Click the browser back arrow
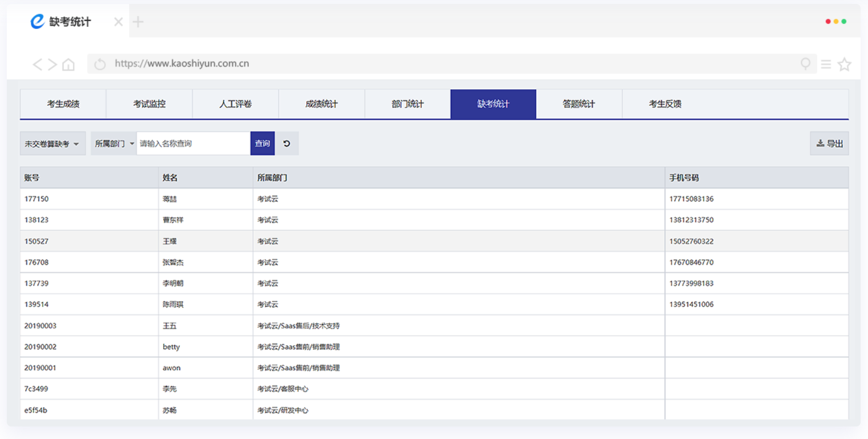 (38, 64)
